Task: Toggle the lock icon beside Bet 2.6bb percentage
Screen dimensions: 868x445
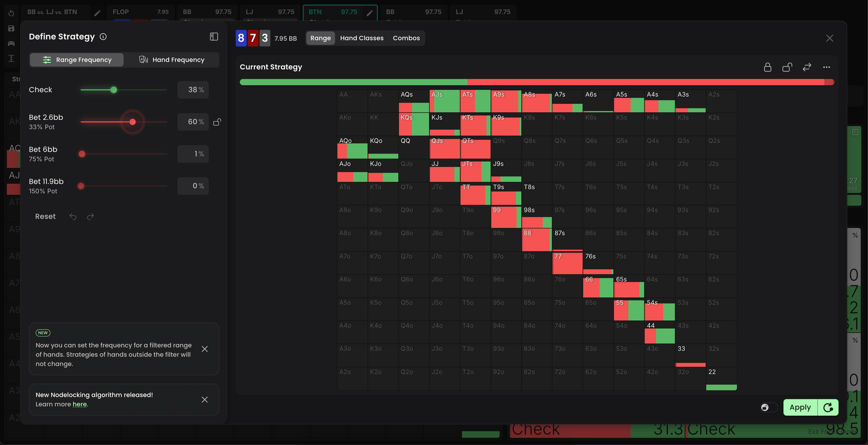Action: pyautogui.click(x=217, y=122)
